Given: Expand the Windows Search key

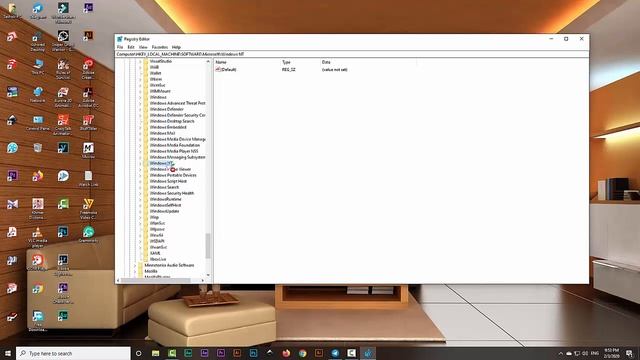Looking at the screenshot, I should tap(140, 187).
